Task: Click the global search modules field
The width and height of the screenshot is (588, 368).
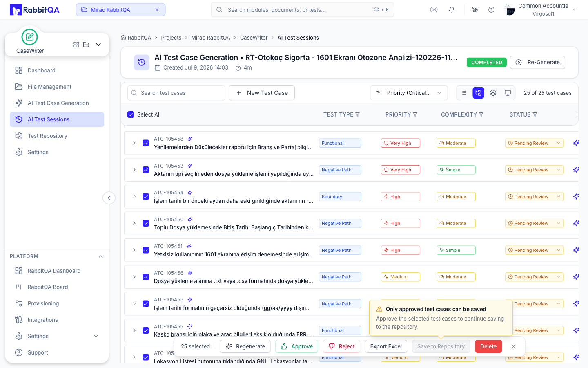Action: click(x=303, y=10)
